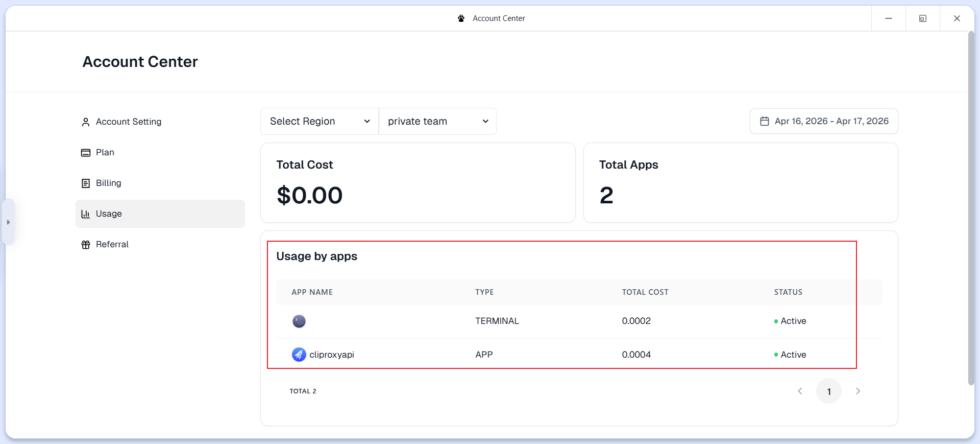The width and height of the screenshot is (980, 444).
Task: Click the Usage bar chart icon
Action: tap(86, 214)
